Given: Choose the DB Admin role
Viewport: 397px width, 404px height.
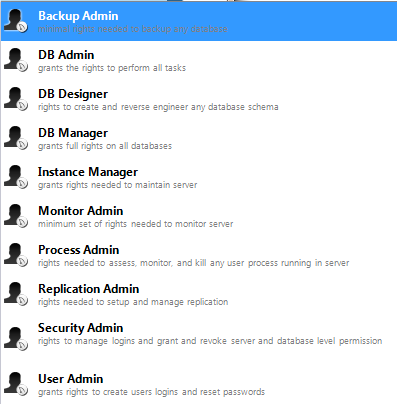Looking at the screenshot, I should (x=199, y=60).
